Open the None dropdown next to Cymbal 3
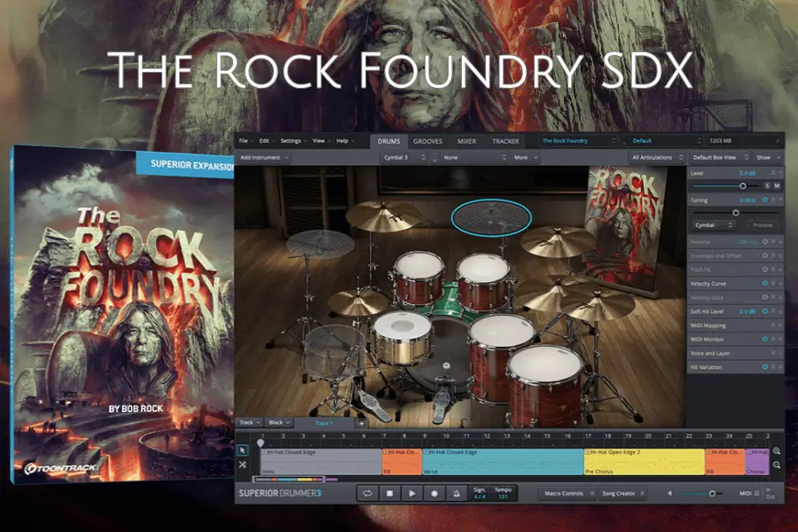The height and width of the screenshot is (532, 798). tap(475, 158)
